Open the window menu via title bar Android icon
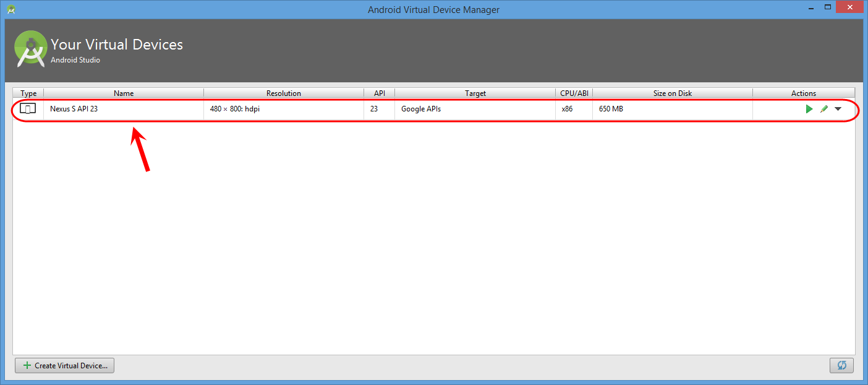Viewport: 868px width, 385px height. point(11,9)
